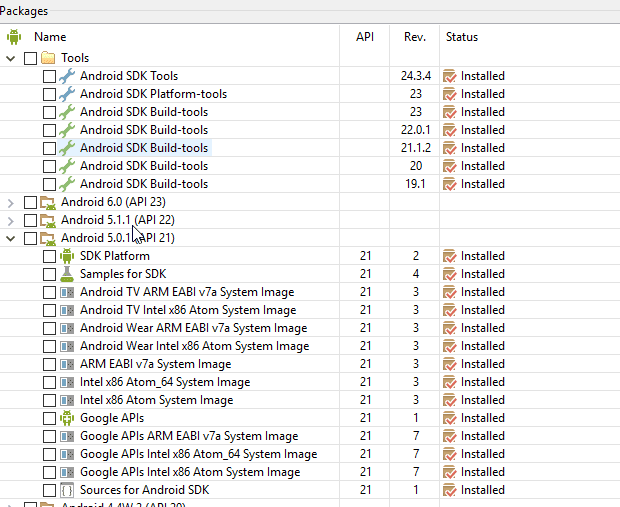Click the Tools group label

75,58
